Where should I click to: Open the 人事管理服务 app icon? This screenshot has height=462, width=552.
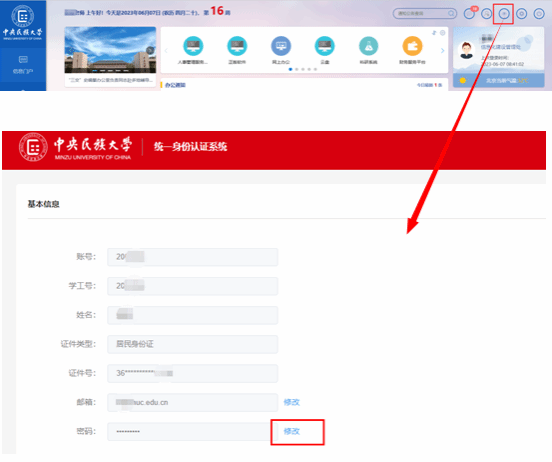(x=193, y=46)
